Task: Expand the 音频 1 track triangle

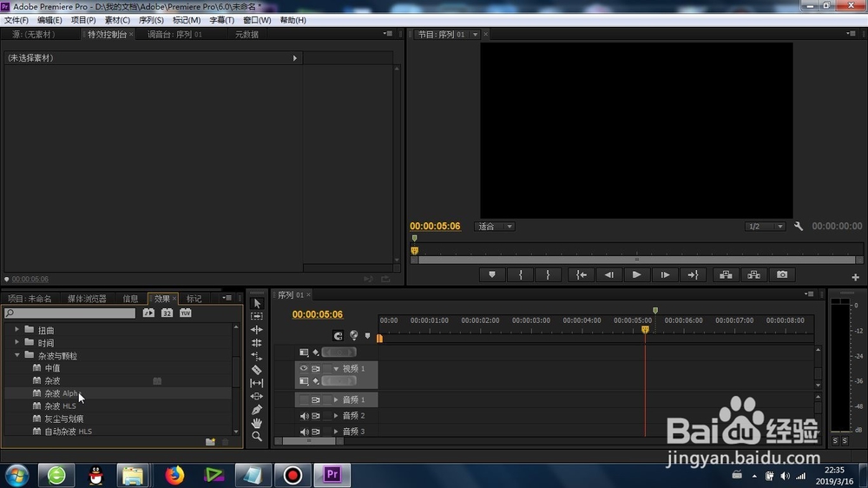Action: tap(336, 399)
